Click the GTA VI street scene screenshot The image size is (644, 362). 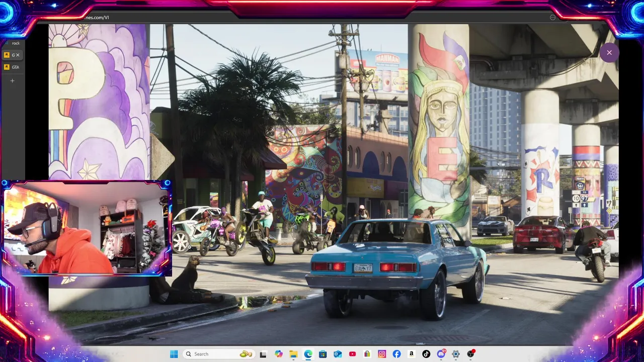[334, 184]
